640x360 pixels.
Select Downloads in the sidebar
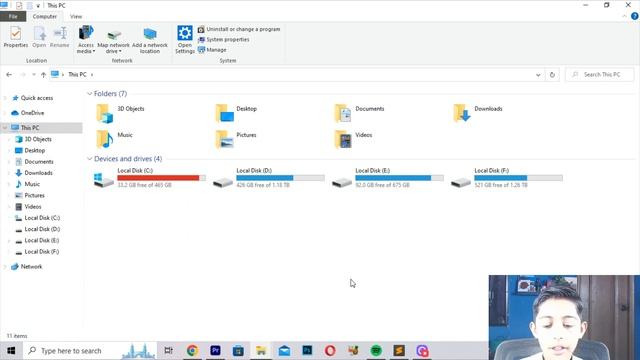pos(38,173)
